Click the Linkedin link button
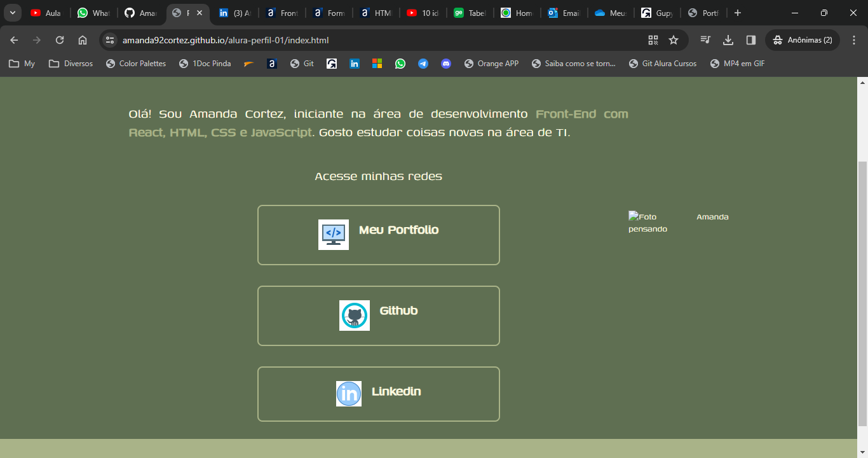The image size is (868, 458). (379, 394)
